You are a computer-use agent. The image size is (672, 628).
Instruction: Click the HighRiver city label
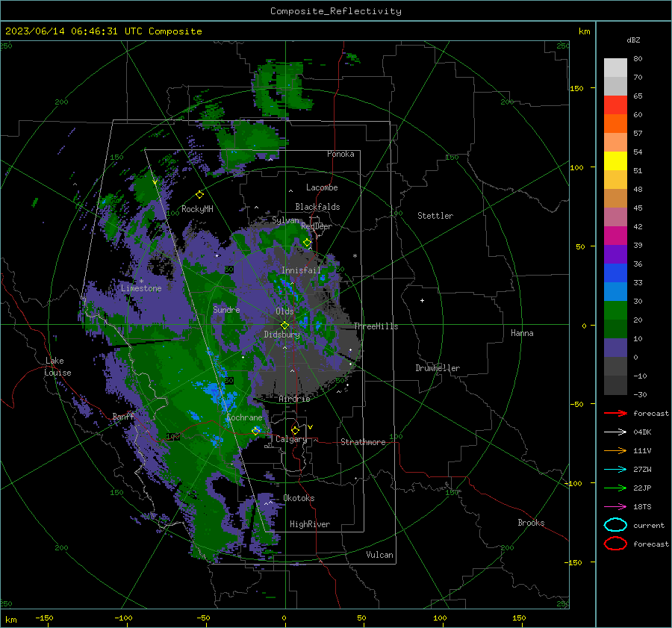310,524
